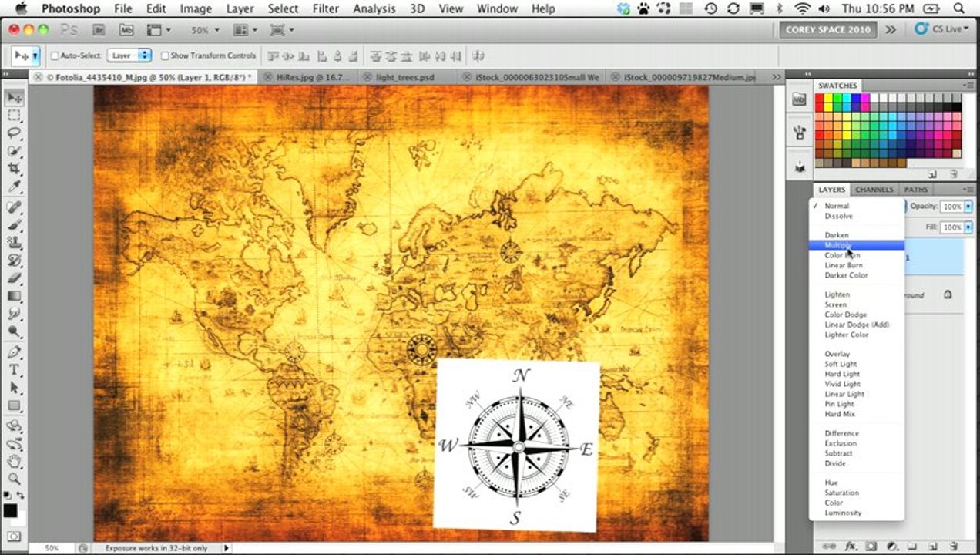Launch Mini Bridge from the application bar
Viewport: 980px width, 555px height.
126,30
